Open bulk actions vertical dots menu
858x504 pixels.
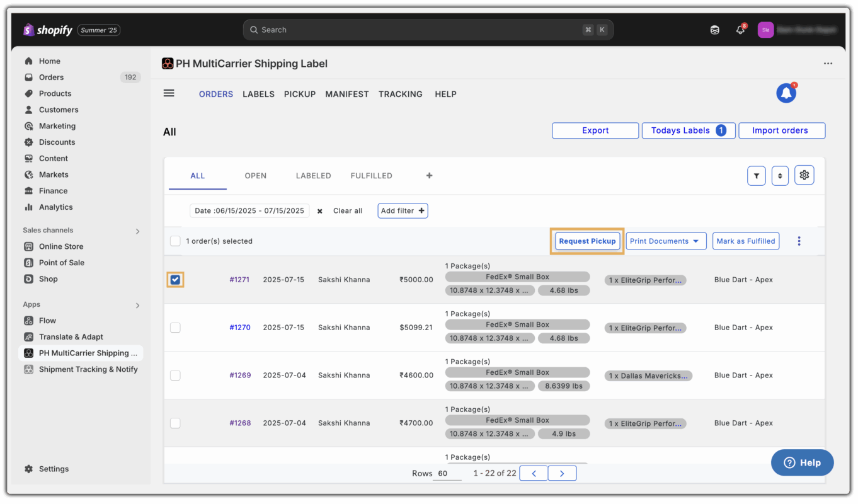tap(799, 241)
